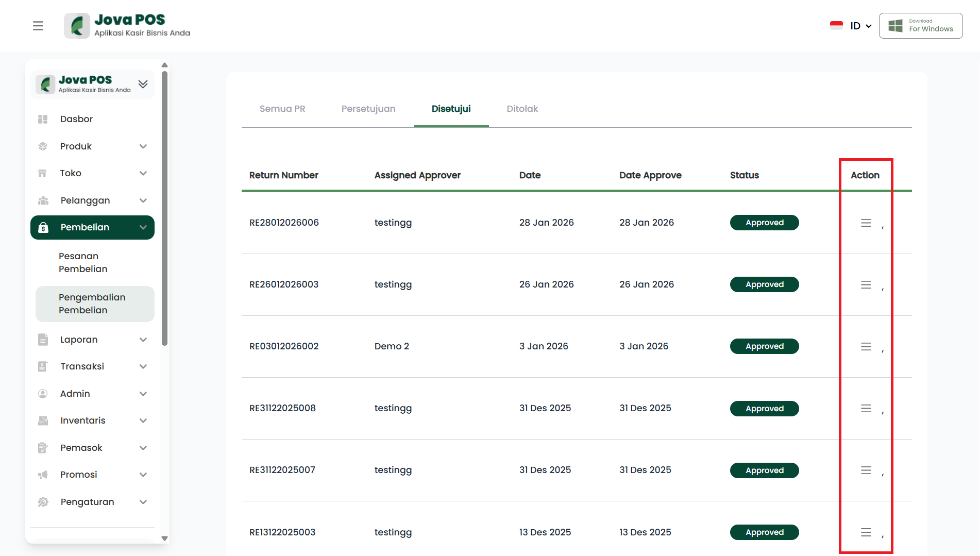The width and height of the screenshot is (980, 556).
Task: Expand the Produk menu chevron
Action: point(143,146)
